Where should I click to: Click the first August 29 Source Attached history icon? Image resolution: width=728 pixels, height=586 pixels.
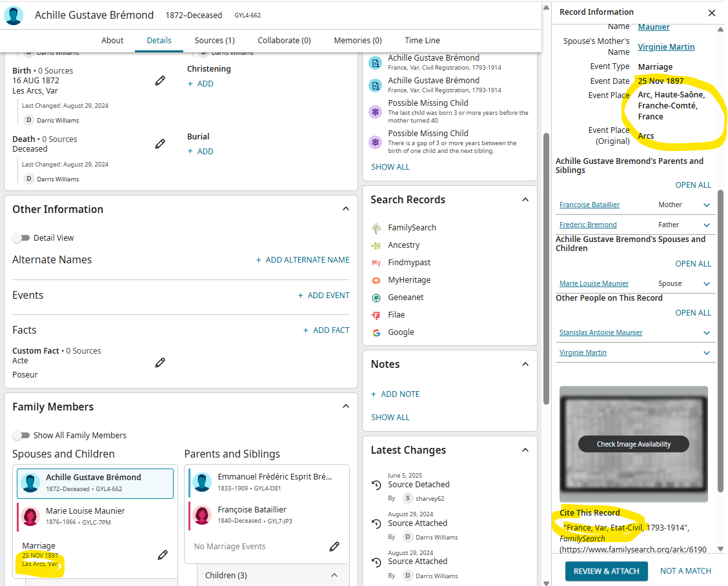376,523
